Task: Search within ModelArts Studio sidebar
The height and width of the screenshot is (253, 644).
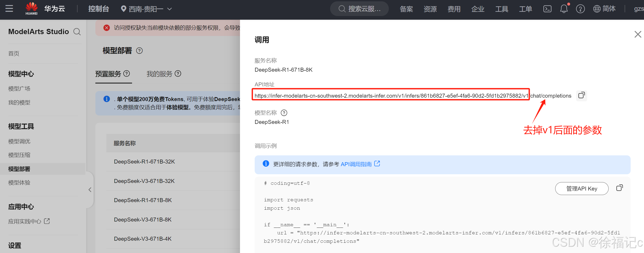Action: coord(77,32)
